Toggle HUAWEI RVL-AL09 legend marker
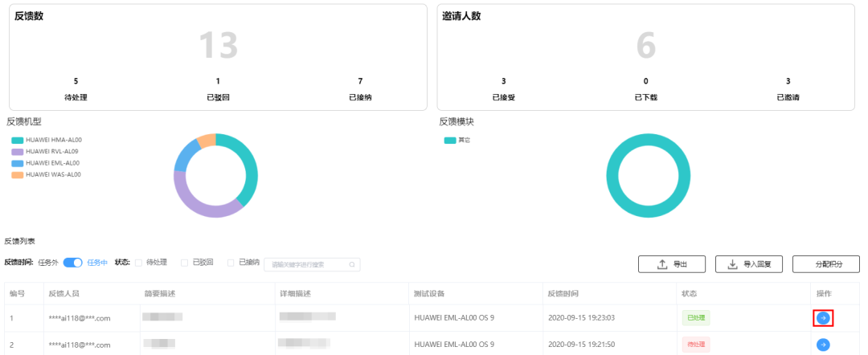Screen dimensions: 868x355 pyautogui.click(x=17, y=151)
